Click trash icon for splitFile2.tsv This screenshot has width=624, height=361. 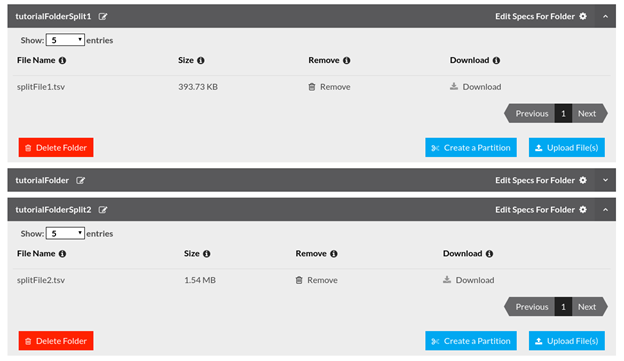pyautogui.click(x=299, y=280)
